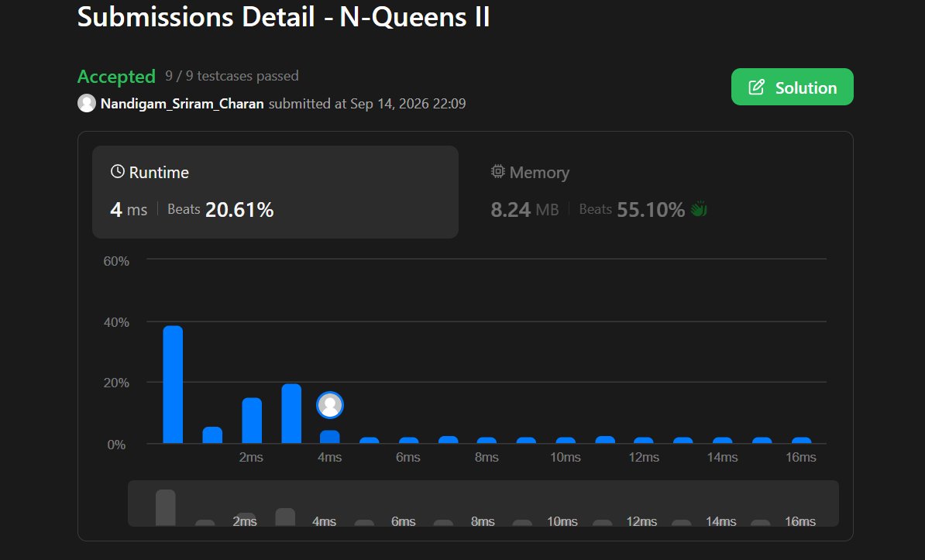925x560 pixels.
Task: Click the "8.24 MB" memory value
Action: (x=525, y=209)
